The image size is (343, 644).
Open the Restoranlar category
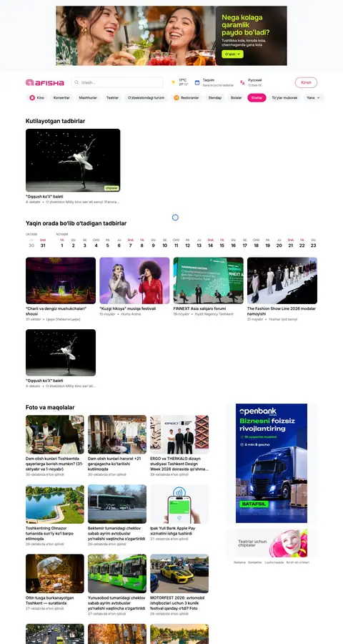[187, 98]
